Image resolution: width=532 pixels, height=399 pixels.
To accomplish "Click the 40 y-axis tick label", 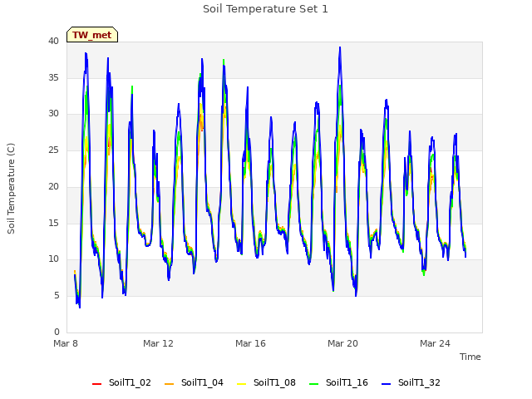I will [53, 41].
